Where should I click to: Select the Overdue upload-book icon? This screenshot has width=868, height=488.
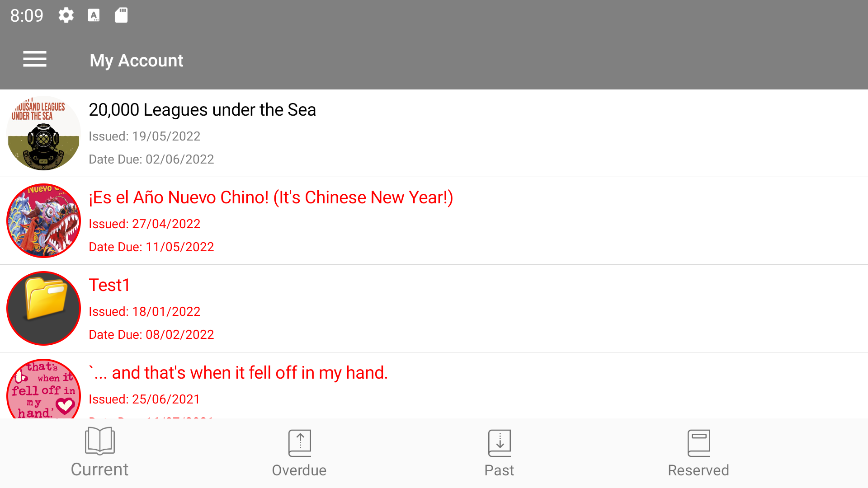coord(299,443)
